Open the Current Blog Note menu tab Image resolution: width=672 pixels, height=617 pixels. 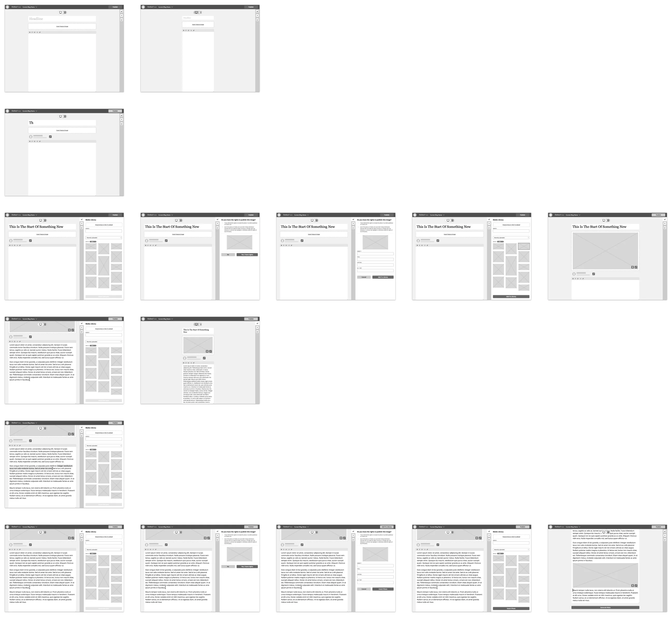pyautogui.click(x=32, y=6)
